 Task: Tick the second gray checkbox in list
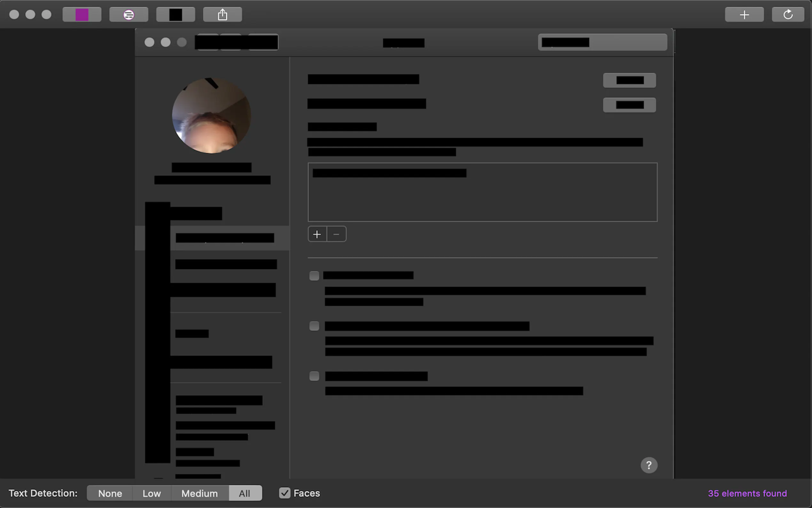[x=314, y=326]
